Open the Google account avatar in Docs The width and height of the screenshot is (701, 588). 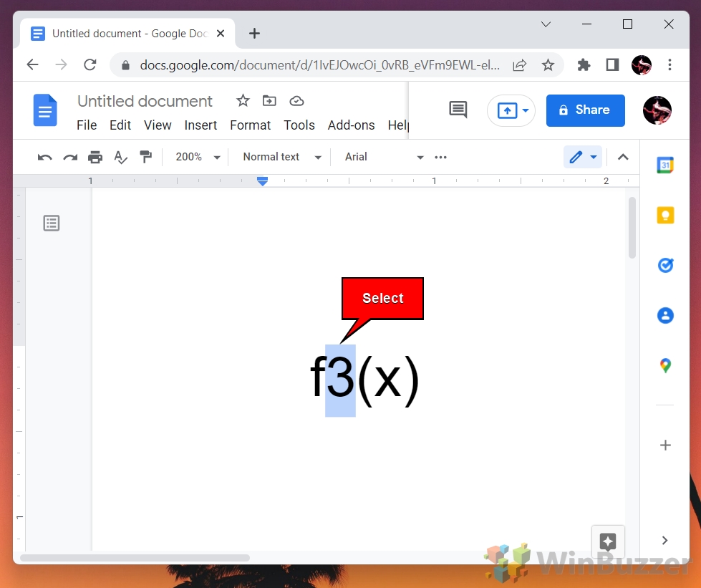(x=657, y=110)
